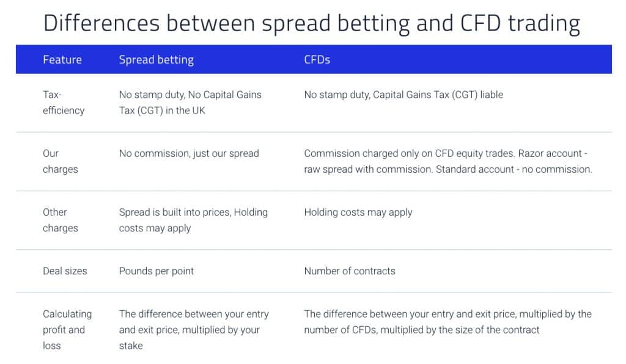Click the Spread betting column header
This screenshot has height=364, width=626.
156,60
